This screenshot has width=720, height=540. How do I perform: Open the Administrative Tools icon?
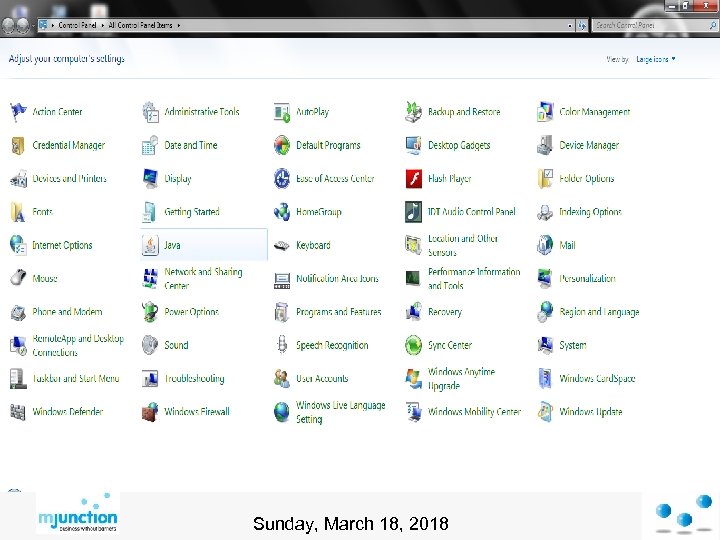pos(150,112)
